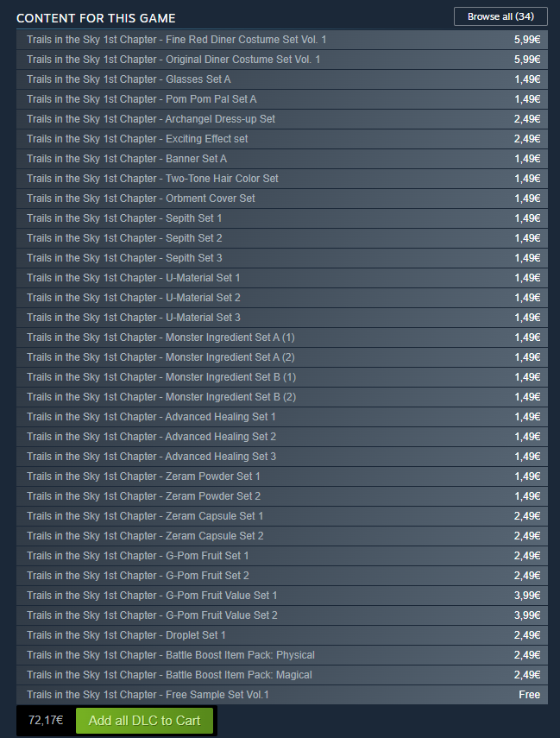Image resolution: width=560 pixels, height=738 pixels.
Task: Open Fine Red Diner Costume Set Vol. 1
Action: [x=282, y=40]
